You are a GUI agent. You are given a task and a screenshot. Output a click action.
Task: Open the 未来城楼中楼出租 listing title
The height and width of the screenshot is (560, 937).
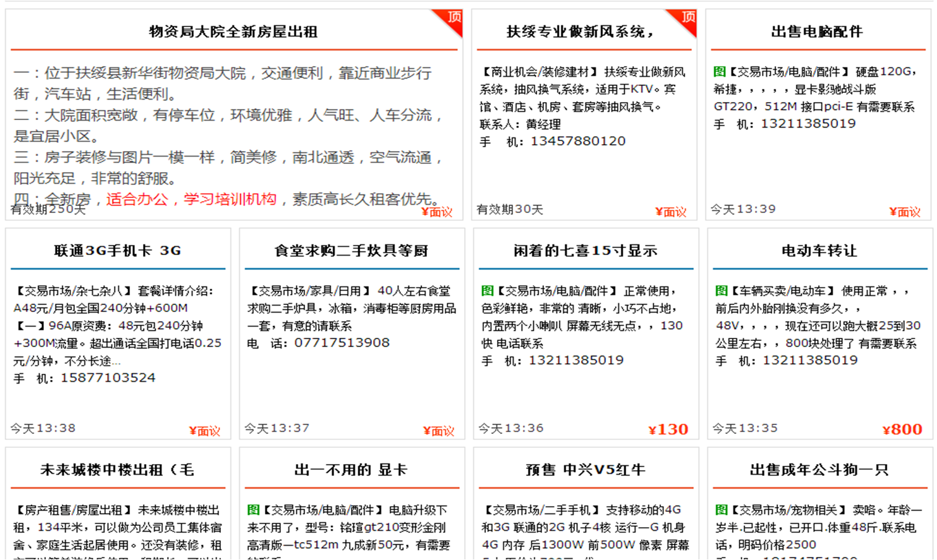click(118, 470)
